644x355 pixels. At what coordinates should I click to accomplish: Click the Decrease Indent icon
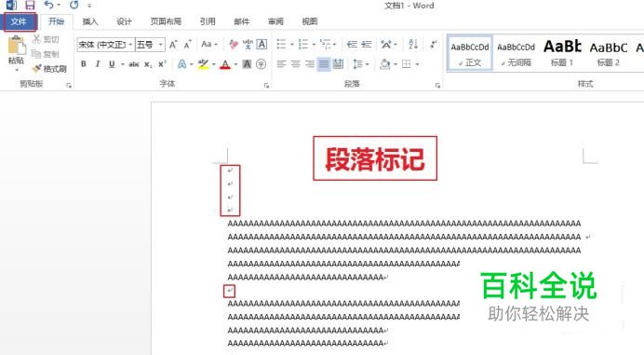[x=352, y=44]
